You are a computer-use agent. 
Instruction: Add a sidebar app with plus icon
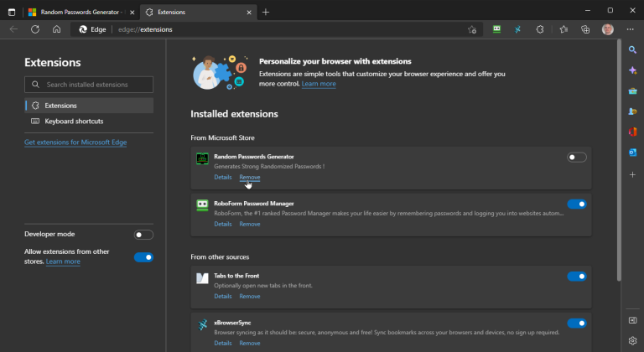(x=632, y=174)
